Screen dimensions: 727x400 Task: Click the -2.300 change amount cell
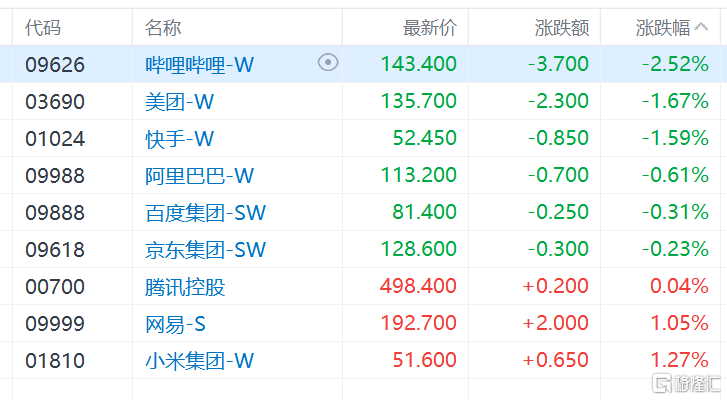coord(558,101)
